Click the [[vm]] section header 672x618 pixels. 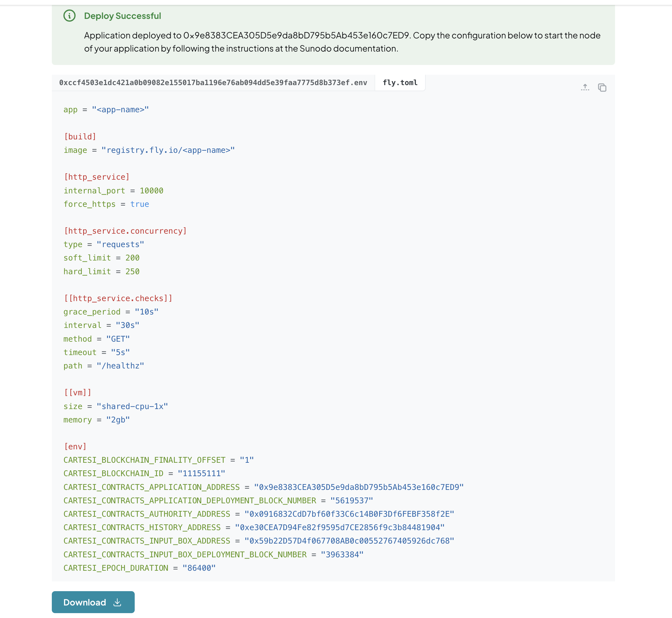[x=79, y=392]
